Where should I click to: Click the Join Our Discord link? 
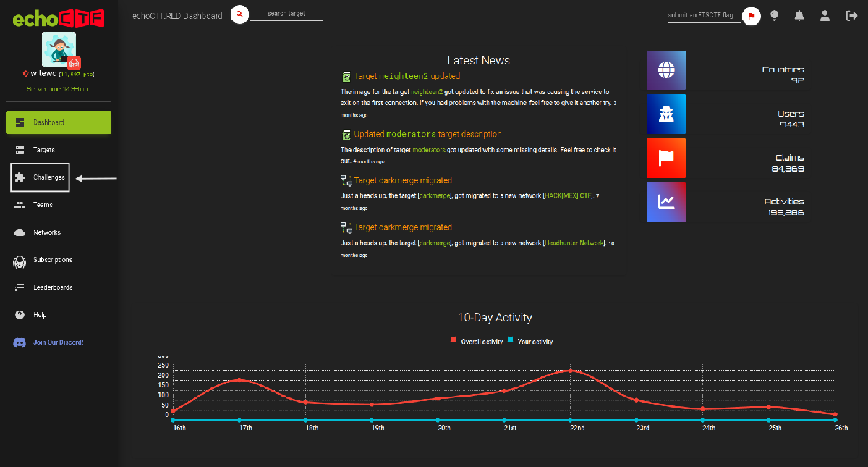pos(58,342)
